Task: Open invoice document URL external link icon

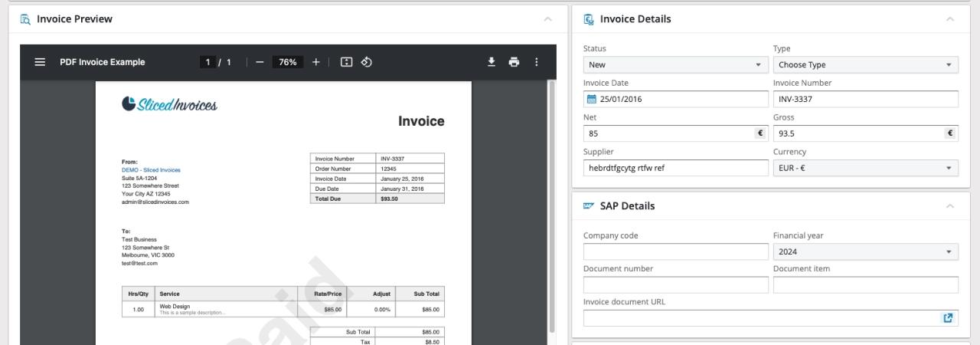Action: point(948,318)
